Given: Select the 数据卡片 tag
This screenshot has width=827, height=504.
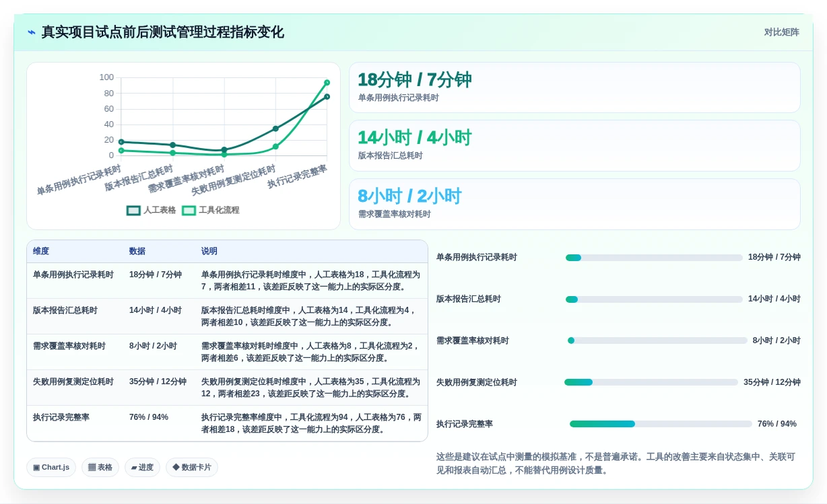Looking at the screenshot, I should [x=192, y=467].
